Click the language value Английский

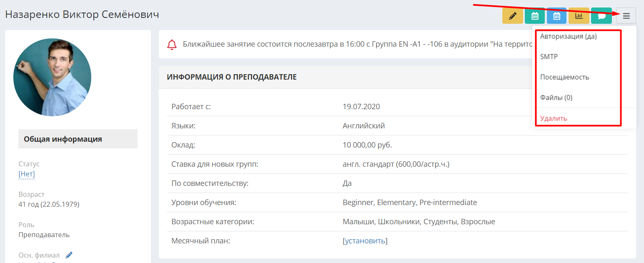(363, 126)
